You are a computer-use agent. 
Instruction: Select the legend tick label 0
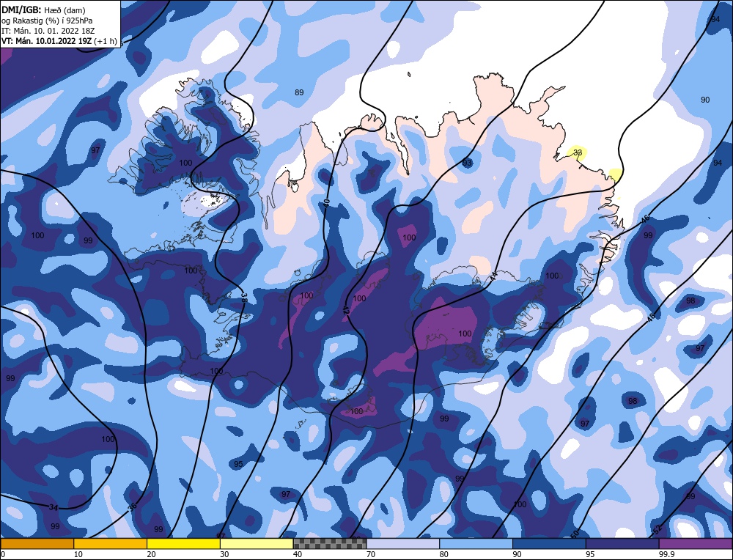[3, 554]
